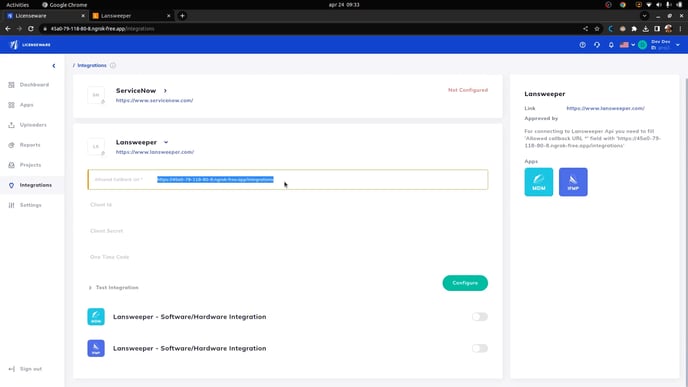Collapse the Lansweeper integration chevron
Screen dimensions: 688x387
point(166,143)
